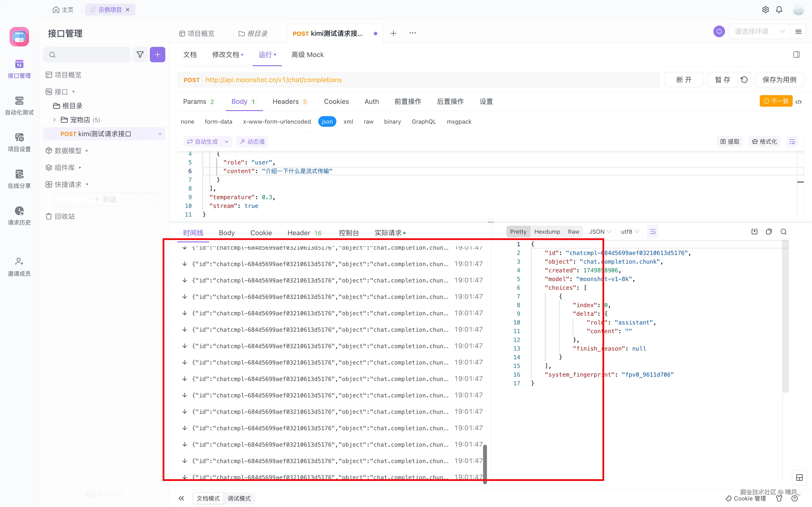Click the search icon in response panel
Viewport: 812px width, 507px height.
[783, 232]
